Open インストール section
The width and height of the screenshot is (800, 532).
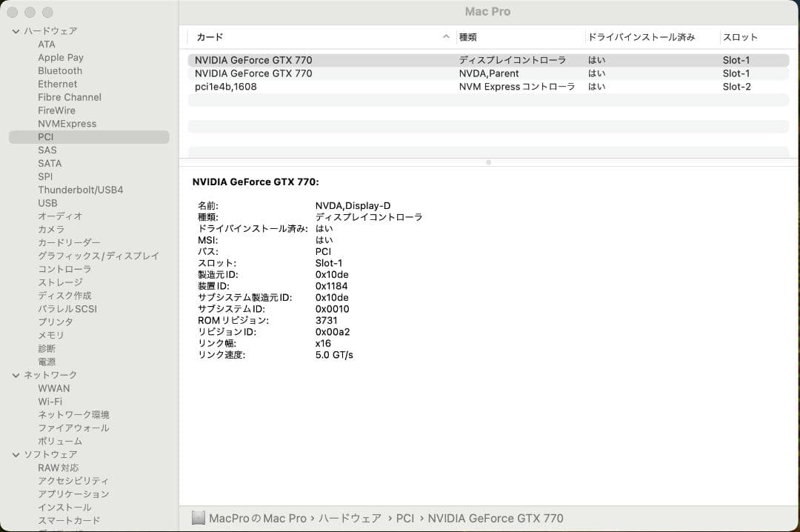point(64,508)
